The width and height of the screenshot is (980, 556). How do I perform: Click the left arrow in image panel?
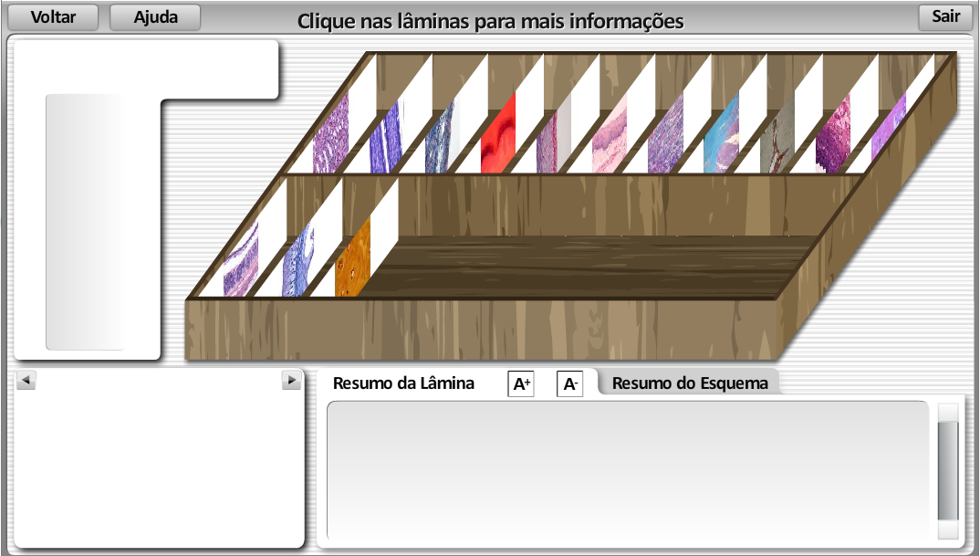(x=26, y=380)
